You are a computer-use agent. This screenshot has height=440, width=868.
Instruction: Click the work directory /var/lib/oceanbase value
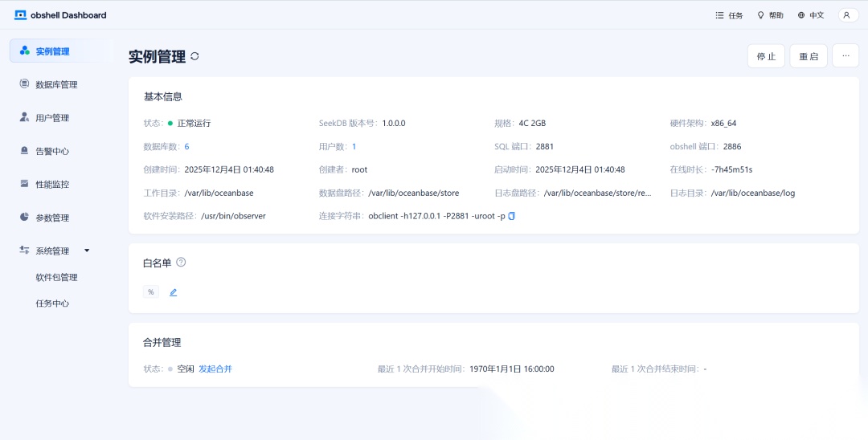[x=219, y=193]
